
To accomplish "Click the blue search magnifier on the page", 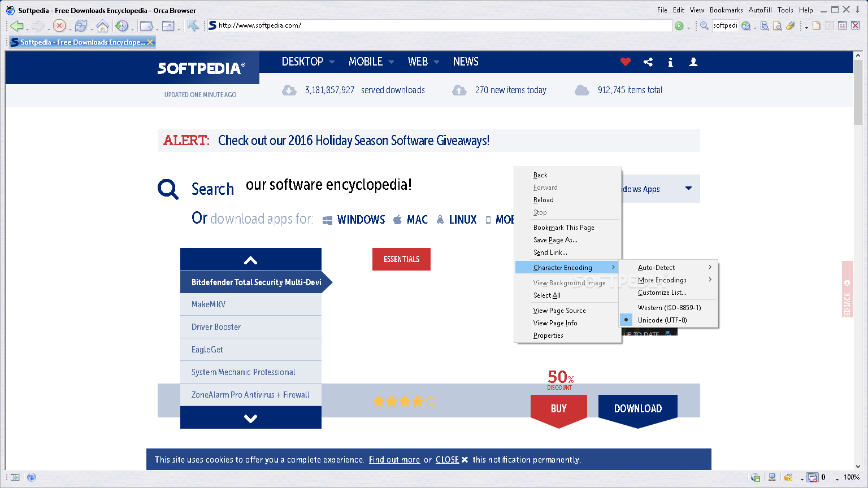I will click(x=168, y=189).
